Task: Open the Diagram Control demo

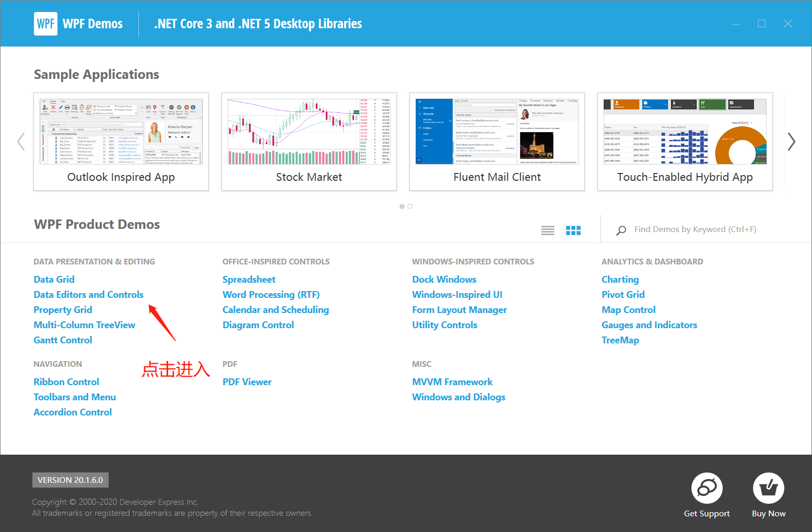Action: pos(258,325)
